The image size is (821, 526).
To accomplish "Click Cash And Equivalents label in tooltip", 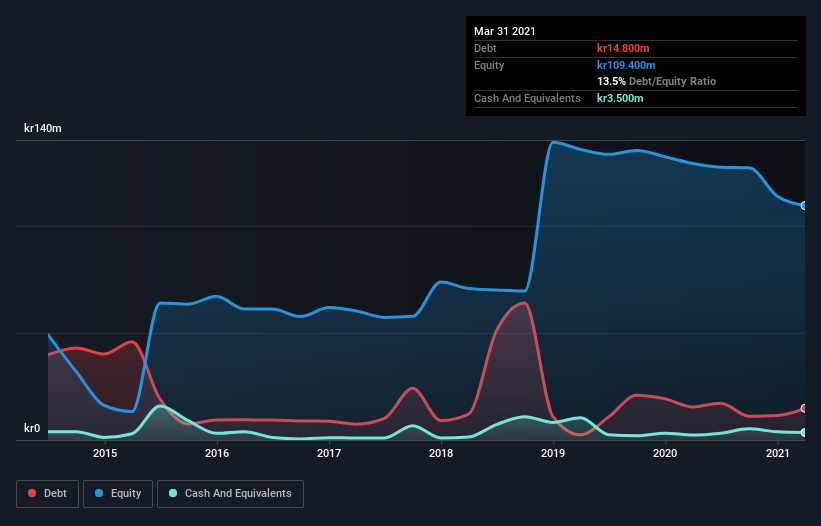I will [x=527, y=98].
